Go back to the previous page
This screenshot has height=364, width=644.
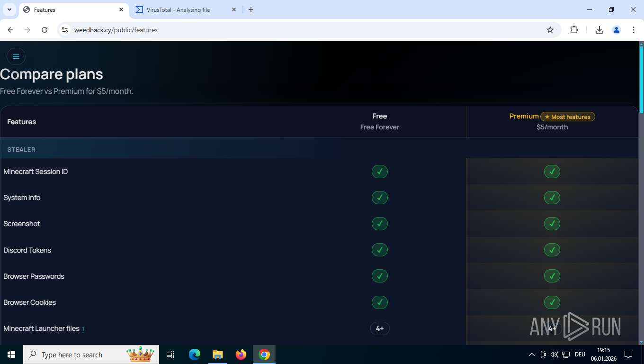(10, 30)
